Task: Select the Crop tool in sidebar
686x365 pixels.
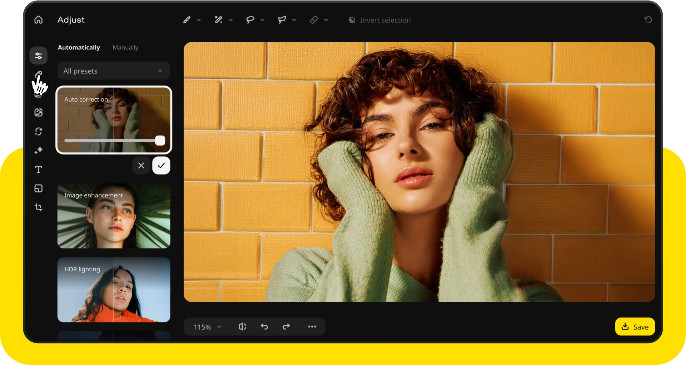Action: coord(38,207)
